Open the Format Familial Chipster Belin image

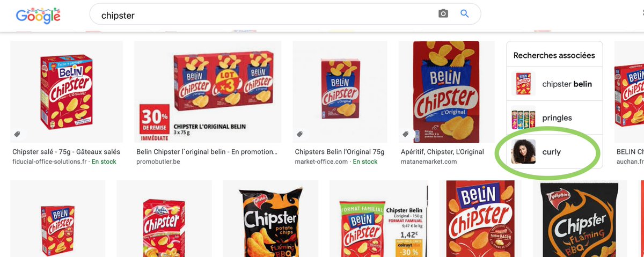point(378,219)
